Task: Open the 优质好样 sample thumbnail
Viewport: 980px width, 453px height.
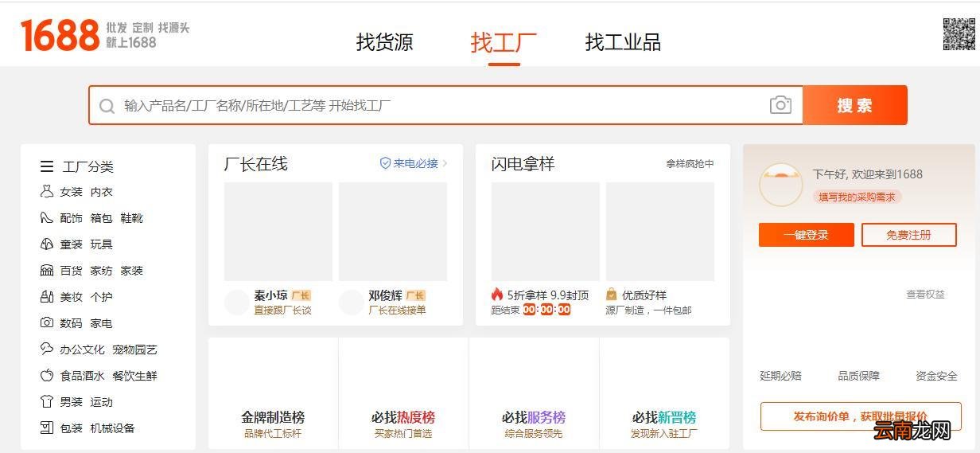Action: tap(660, 232)
